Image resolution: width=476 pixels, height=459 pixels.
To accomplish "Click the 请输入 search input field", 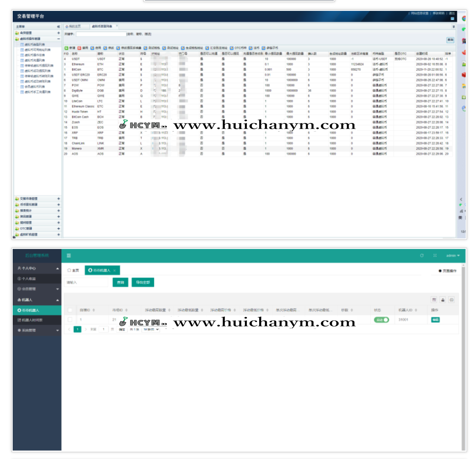I will coord(86,282).
